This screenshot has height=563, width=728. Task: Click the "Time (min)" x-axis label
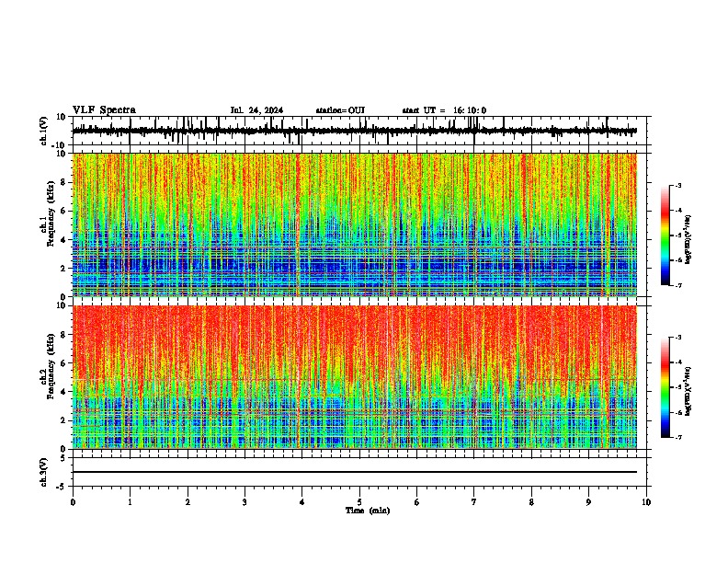click(368, 511)
